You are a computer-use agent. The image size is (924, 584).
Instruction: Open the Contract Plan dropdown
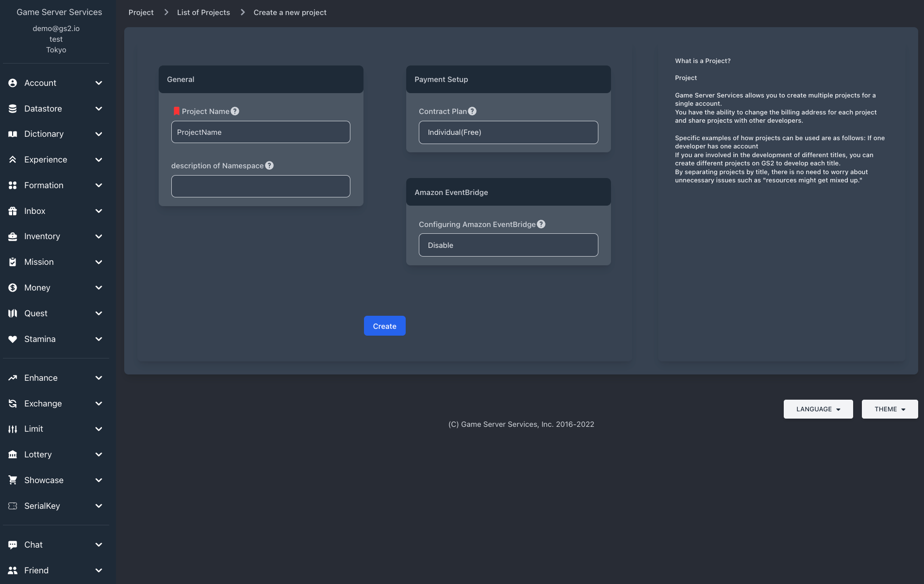point(508,132)
